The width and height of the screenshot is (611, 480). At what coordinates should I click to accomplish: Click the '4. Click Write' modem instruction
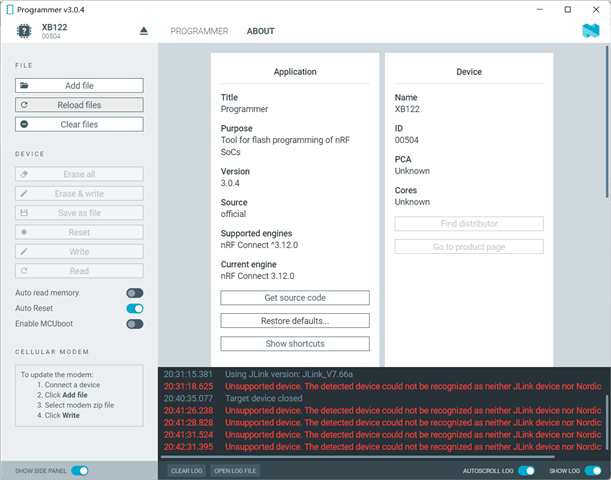58,415
